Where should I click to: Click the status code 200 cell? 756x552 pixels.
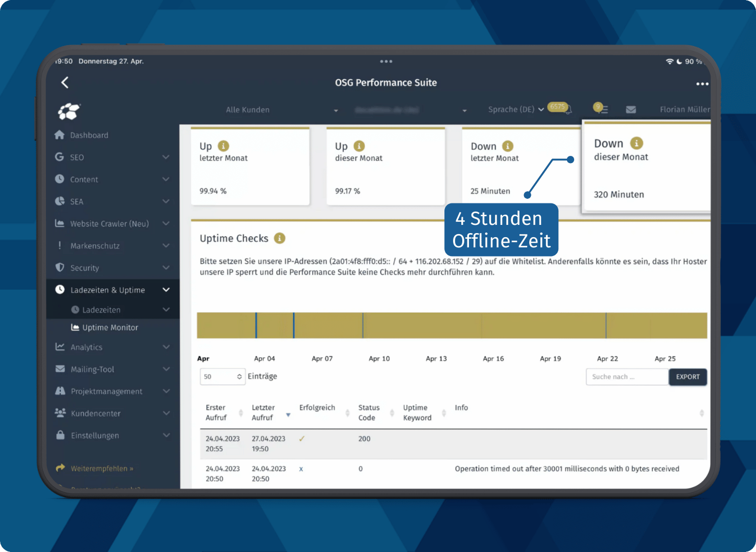(x=364, y=439)
